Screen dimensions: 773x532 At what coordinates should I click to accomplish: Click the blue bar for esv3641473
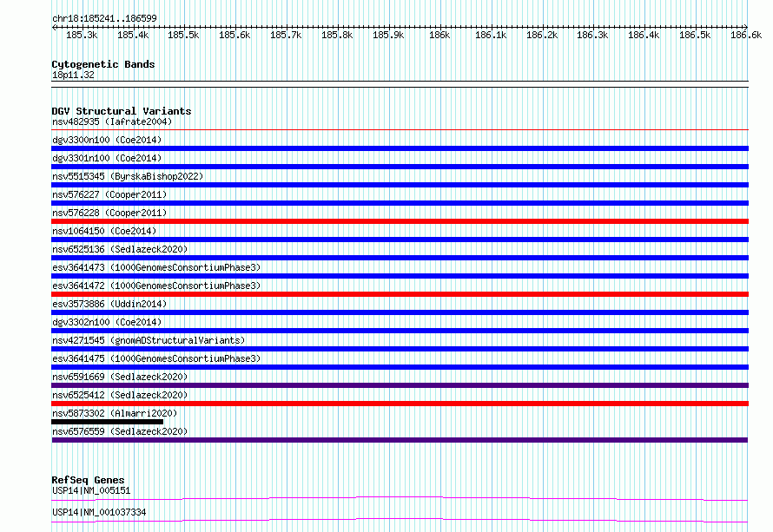click(x=400, y=276)
